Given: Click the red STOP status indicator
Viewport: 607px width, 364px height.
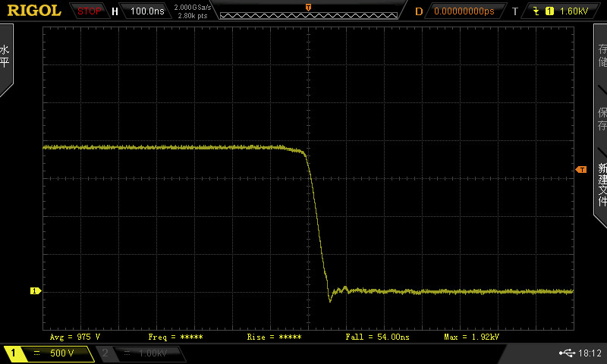Looking at the screenshot, I should tap(90, 11).
